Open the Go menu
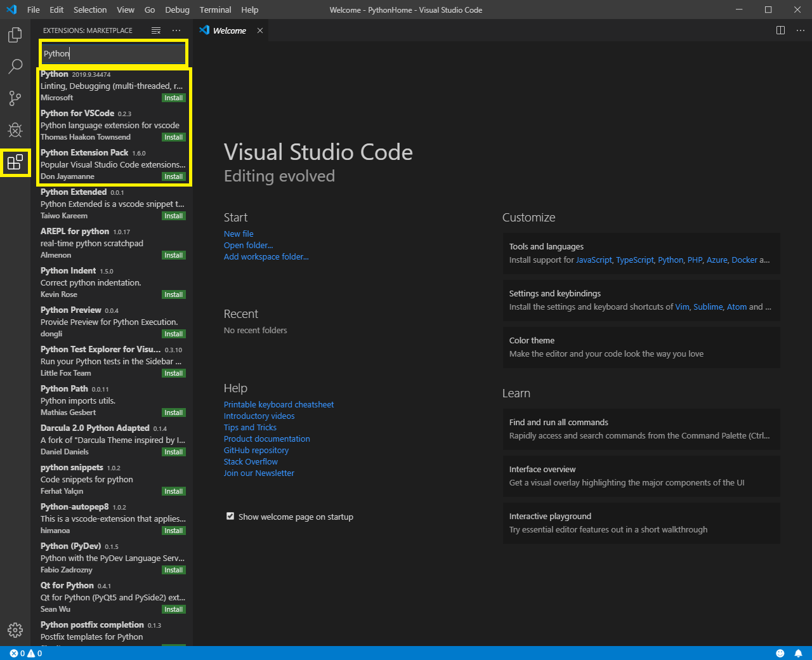This screenshot has height=660, width=812. tap(150, 10)
